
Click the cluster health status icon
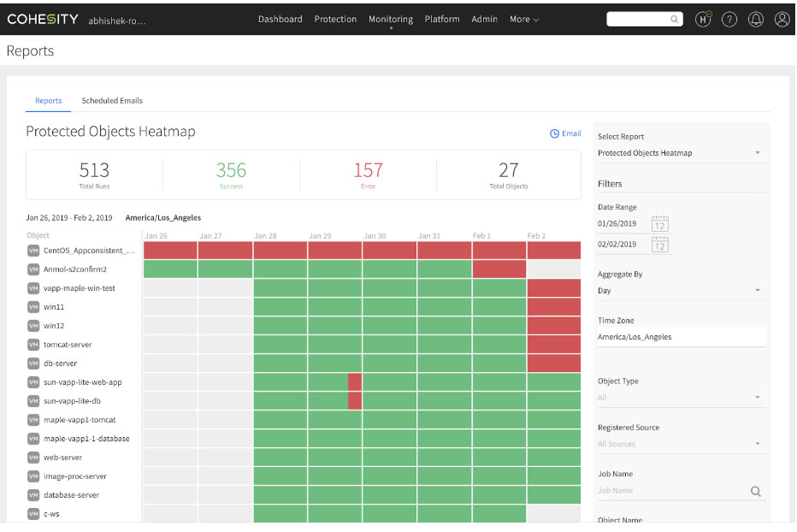(703, 19)
